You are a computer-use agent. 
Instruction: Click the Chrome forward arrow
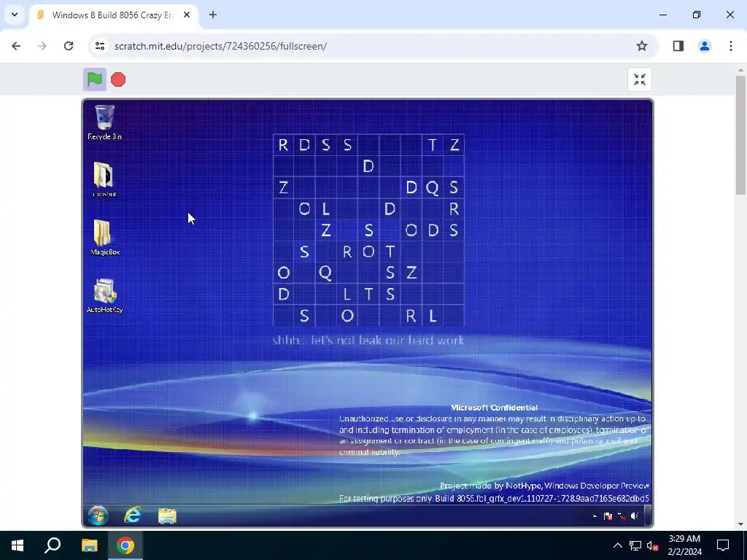coord(42,46)
